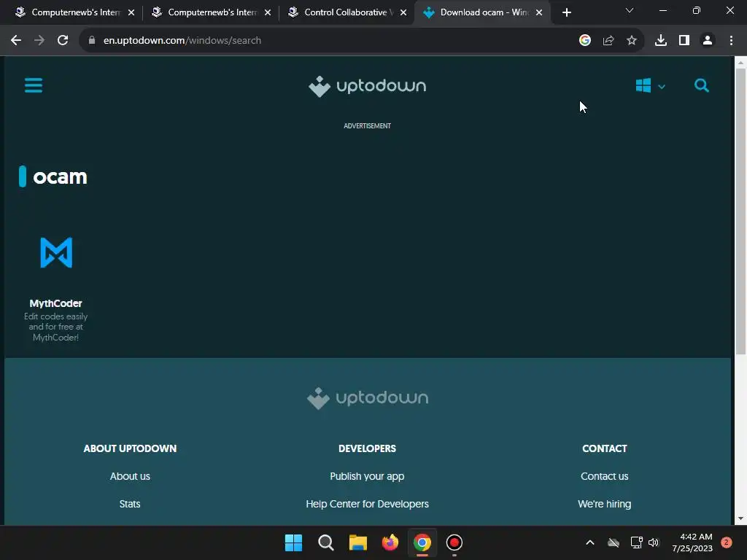Open the Windows platform selector dropdown
The width and height of the screenshot is (747, 560).
tap(650, 86)
